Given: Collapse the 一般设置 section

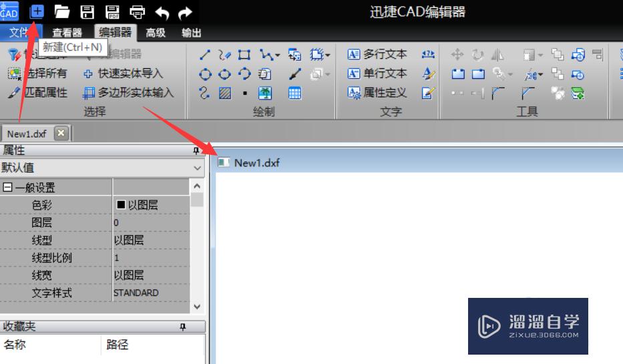Looking at the screenshot, I should coord(7,187).
